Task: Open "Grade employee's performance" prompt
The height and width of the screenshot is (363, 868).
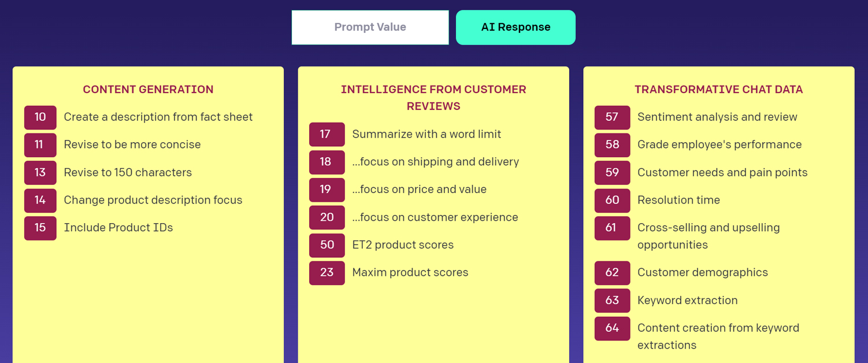Action: [720, 145]
